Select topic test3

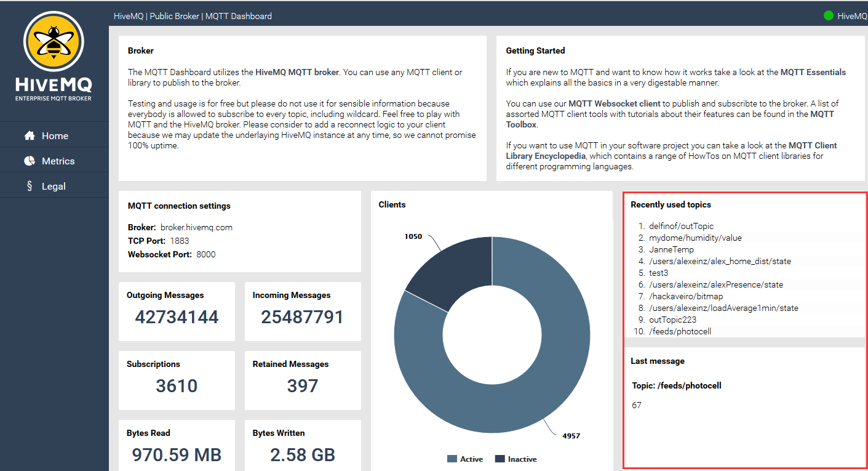click(658, 273)
